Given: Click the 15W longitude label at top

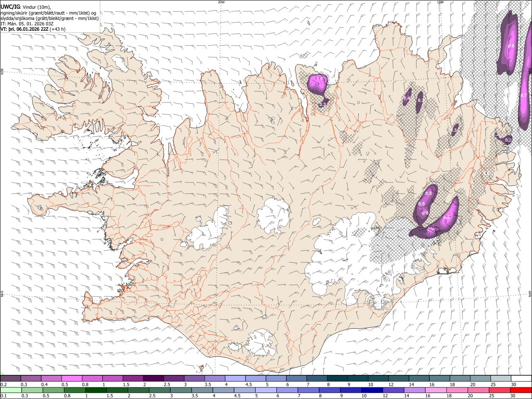Looking at the screenshot, I should point(440,2).
